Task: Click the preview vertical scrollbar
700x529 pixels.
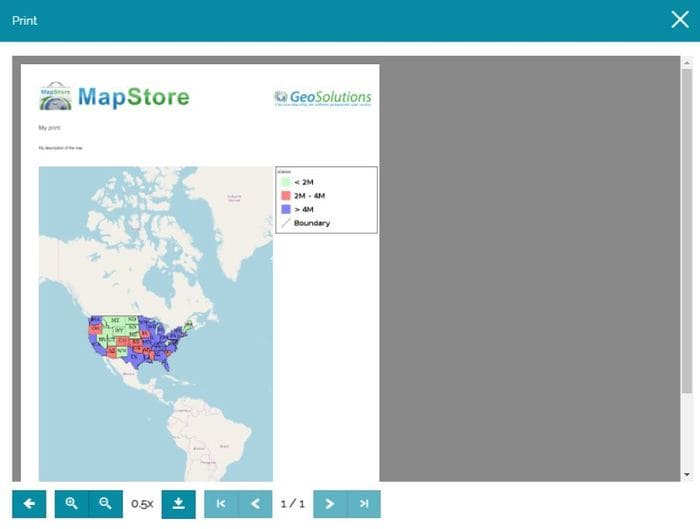Action: pos(686,230)
